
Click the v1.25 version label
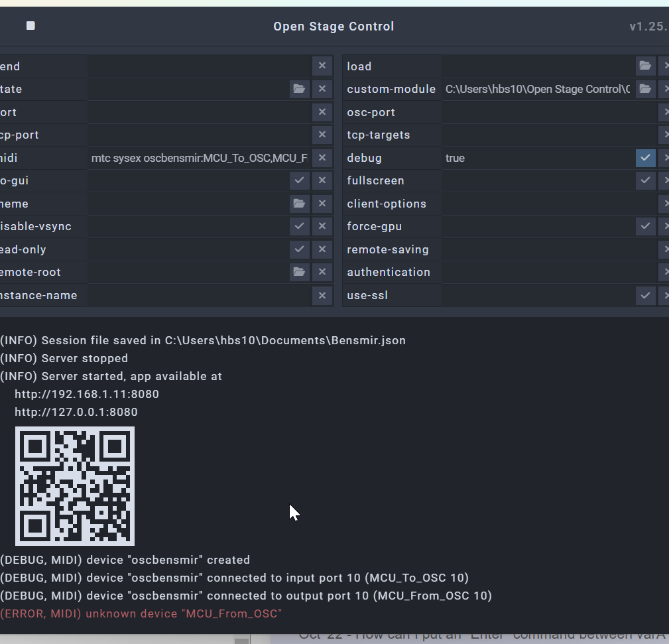(649, 27)
